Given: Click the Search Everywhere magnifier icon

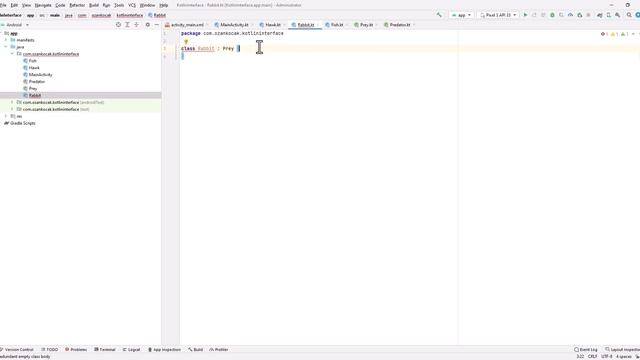Looking at the screenshot, I should tap(629, 15).
